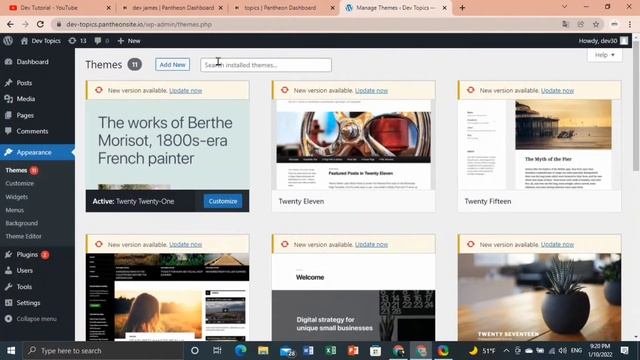The image size is (640, 360).
Task: Open Howdy dev30 account menu
Action: (603, 41)
